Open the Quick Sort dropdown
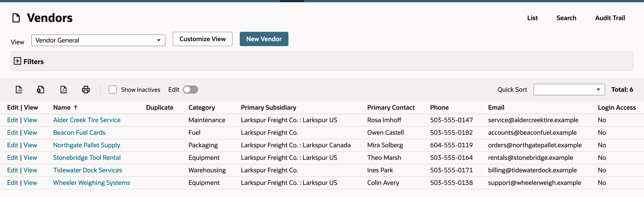 click(569, 90)
